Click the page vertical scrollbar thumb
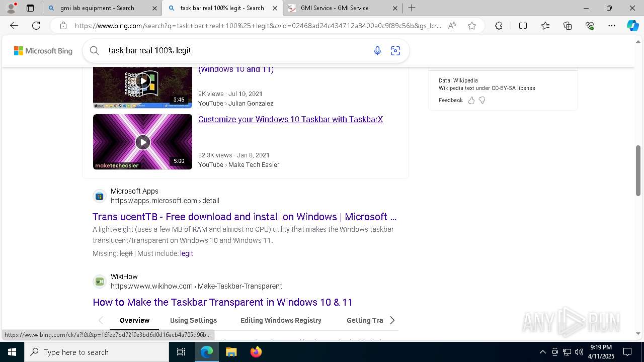Image resolution: width=644 pixels, height=362 pixels. (x=638, y=171)
